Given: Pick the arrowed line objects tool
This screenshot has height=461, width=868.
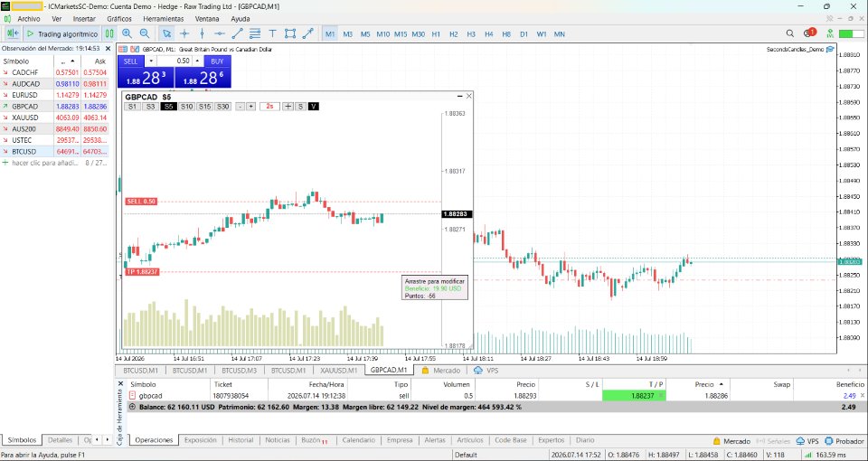Looking at the screenshot, I should 307,33.
